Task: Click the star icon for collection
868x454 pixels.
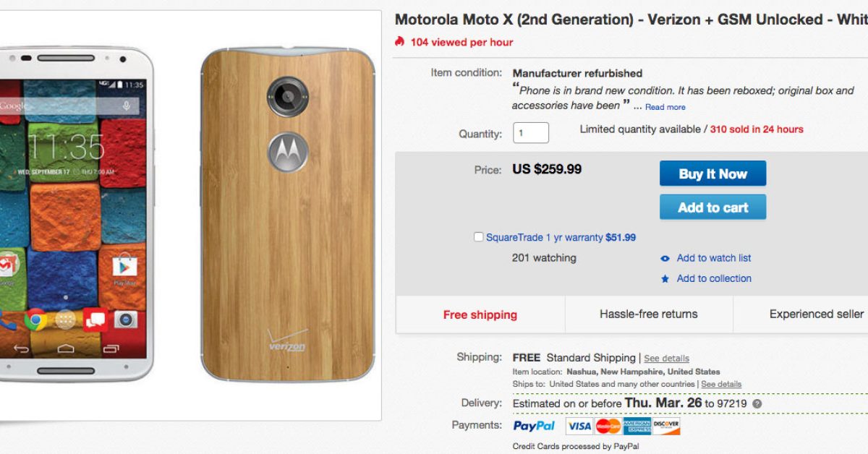Action: [x=665, y=279]
